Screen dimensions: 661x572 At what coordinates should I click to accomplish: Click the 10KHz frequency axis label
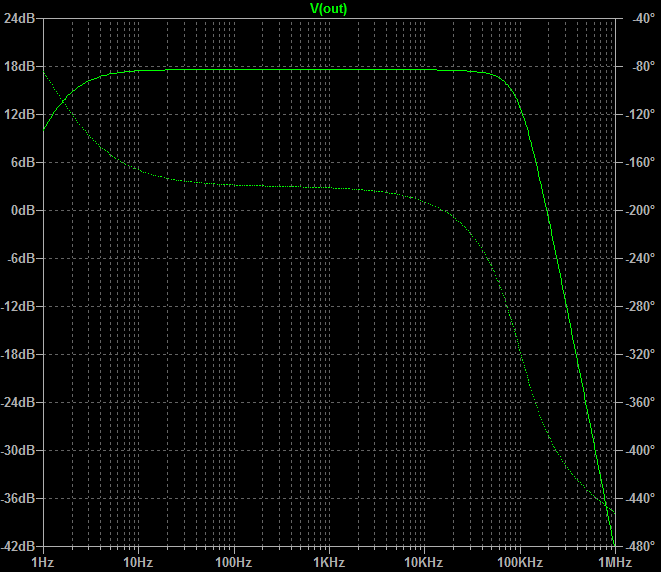pos(424,562)
